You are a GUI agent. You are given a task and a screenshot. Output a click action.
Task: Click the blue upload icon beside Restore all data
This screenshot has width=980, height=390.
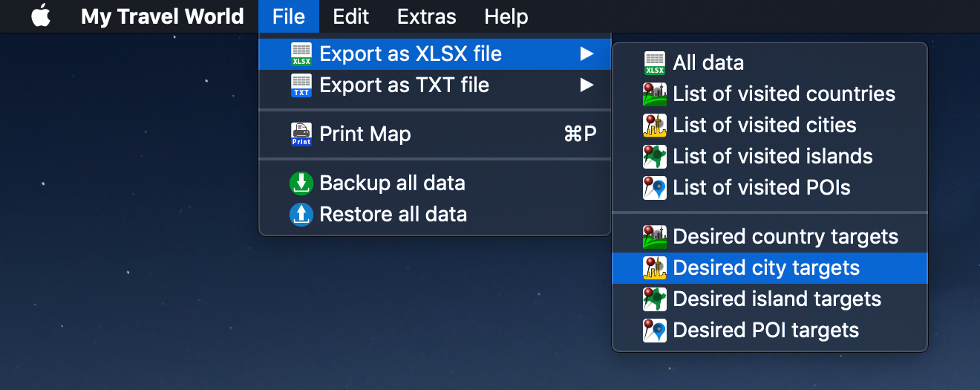click(301, 215)
